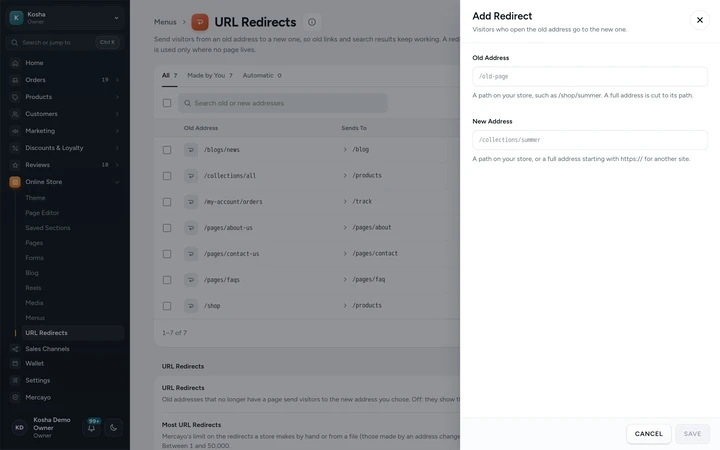Click the KD user avatar
The image size is (720, 450).
click(x=19, y=428)
